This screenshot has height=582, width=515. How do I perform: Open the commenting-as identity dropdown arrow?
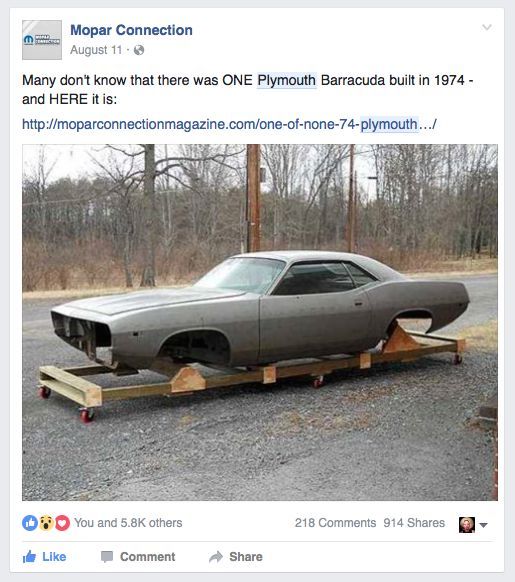[x=483, y=525]
